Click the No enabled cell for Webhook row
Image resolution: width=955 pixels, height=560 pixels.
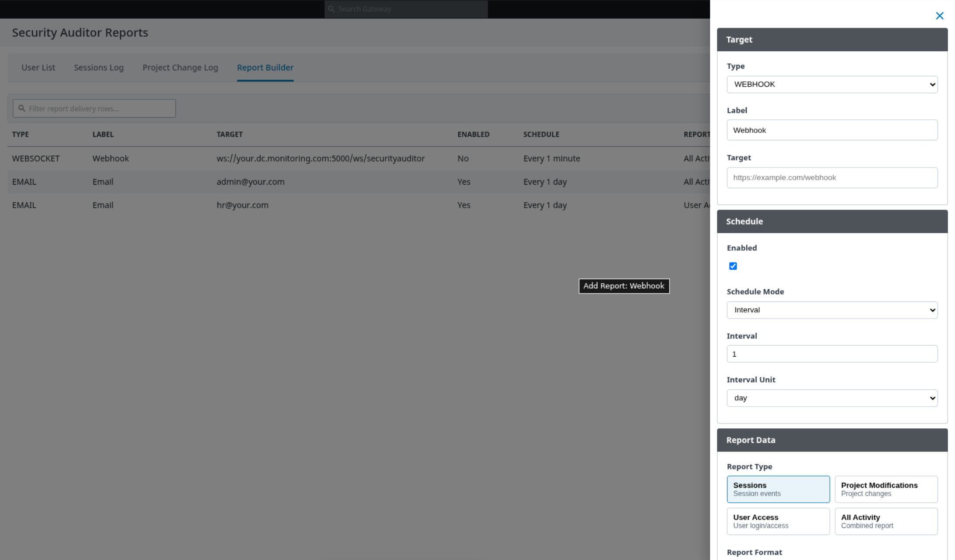pos(463,158)
